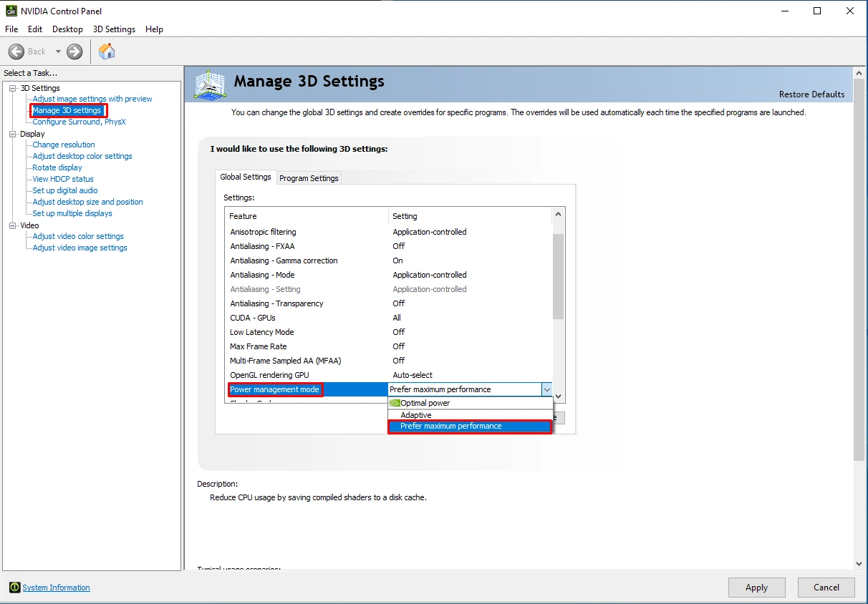
Task: Click the settings list scrollbar down arrow
Action: click(558, 396)
